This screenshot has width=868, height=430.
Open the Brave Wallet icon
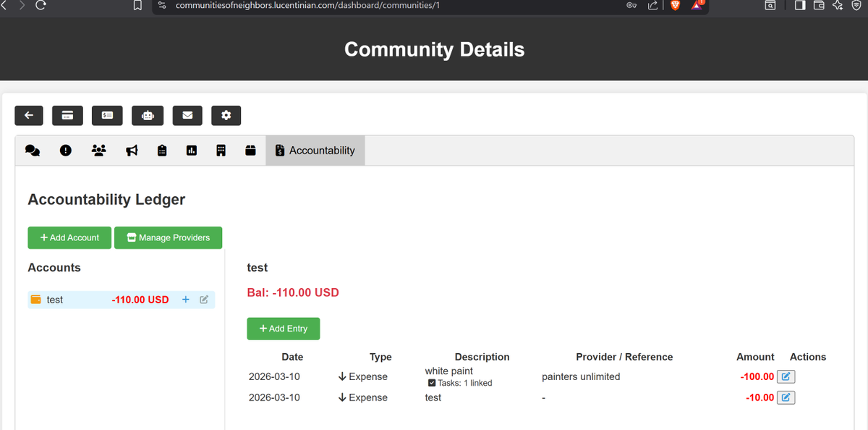tap(819, 5)
